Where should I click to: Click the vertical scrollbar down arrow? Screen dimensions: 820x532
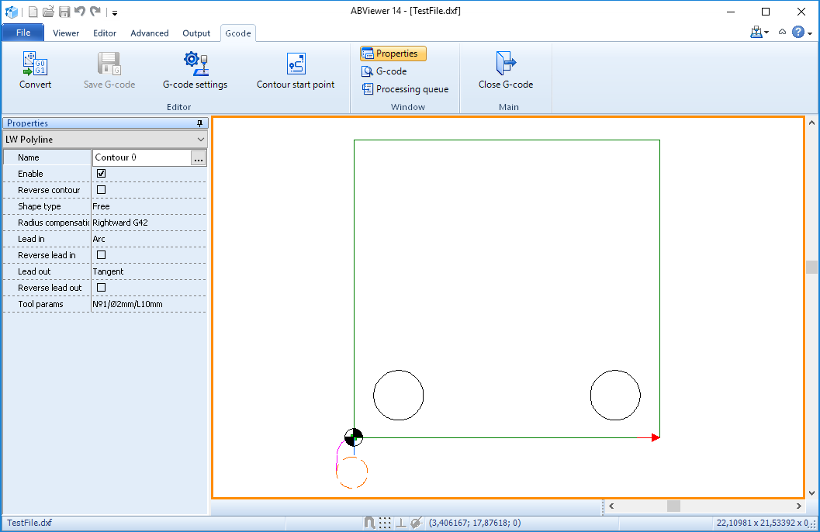point(812,493)
